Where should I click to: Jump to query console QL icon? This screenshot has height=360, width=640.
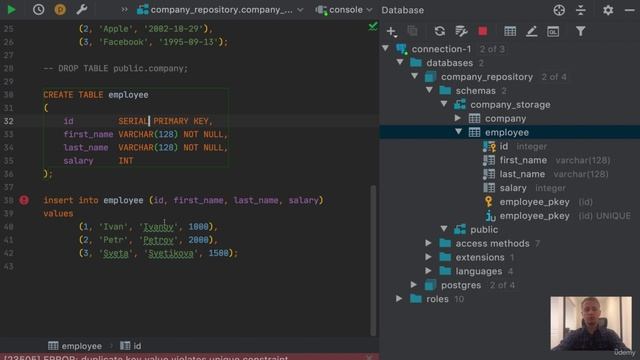[x=553, y=31]
